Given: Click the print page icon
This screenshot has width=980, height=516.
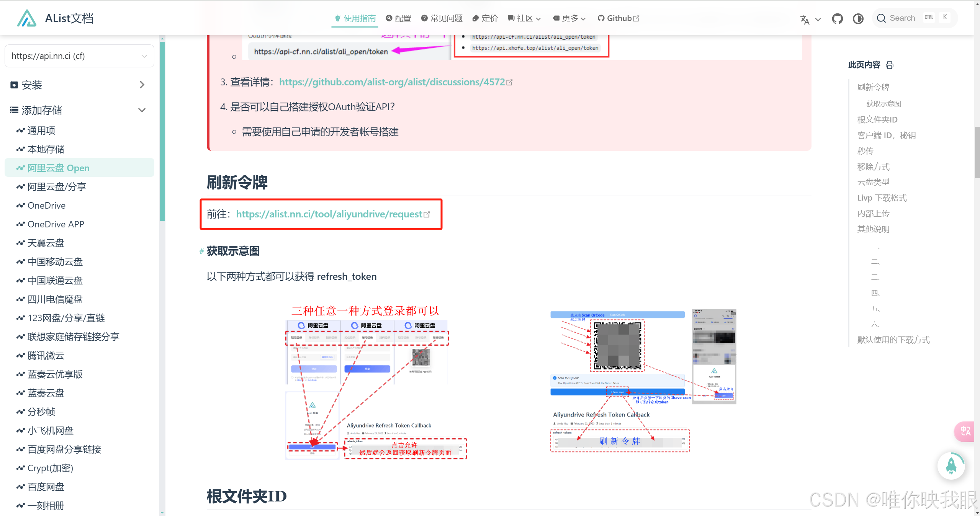Looking at the screenshot, I should (x=890, y=65).
